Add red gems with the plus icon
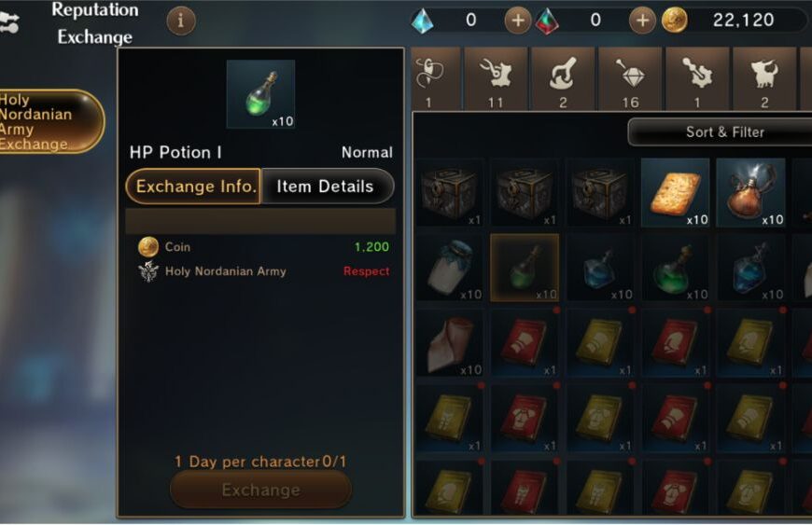Viewport: 812px width, 525px height. 642,21
